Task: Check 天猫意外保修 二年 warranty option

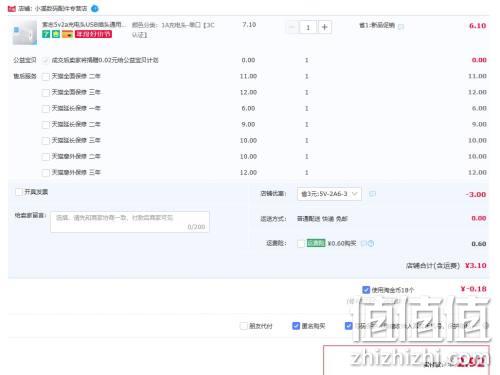Action: pos(46,157)
